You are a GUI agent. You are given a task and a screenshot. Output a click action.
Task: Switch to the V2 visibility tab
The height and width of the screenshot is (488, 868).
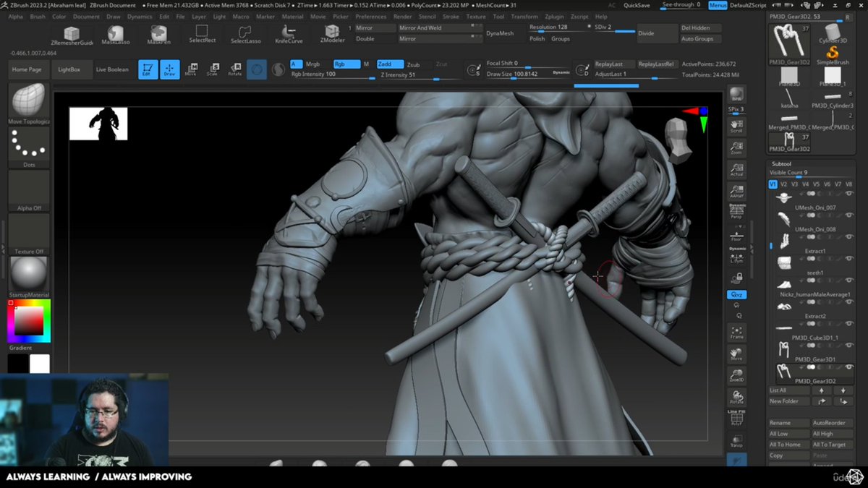point(783,184)
